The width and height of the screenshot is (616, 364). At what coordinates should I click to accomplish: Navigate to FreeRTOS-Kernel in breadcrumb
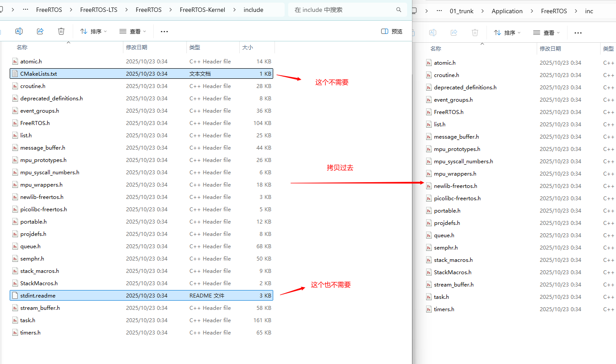point(202,10)
